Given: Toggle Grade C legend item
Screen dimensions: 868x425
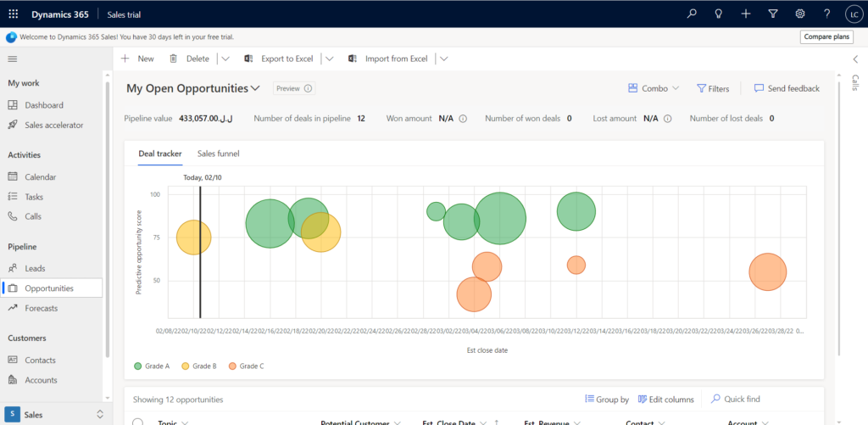Looking at the screenshot, I should point(246,366).
